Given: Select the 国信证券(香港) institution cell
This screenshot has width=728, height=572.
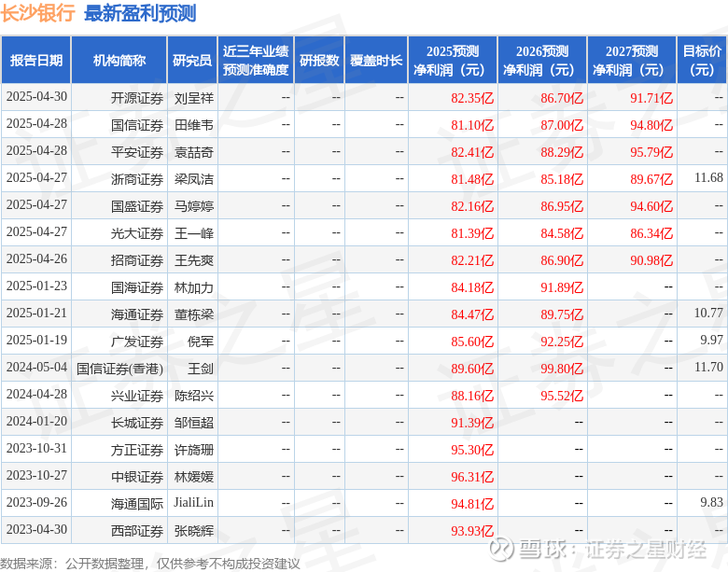Looking at the screenshot, I should [119, 369].
